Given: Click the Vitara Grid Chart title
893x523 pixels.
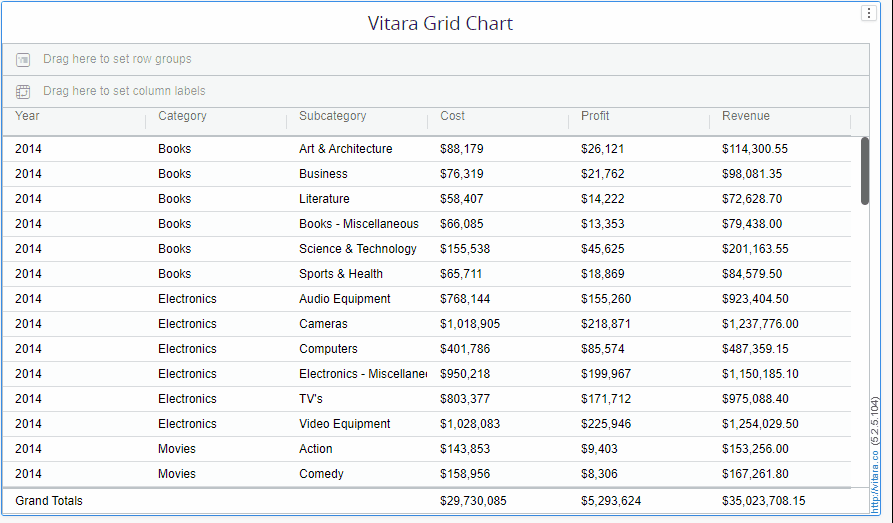Looking at the screenshot, I should tap(440, 23).
